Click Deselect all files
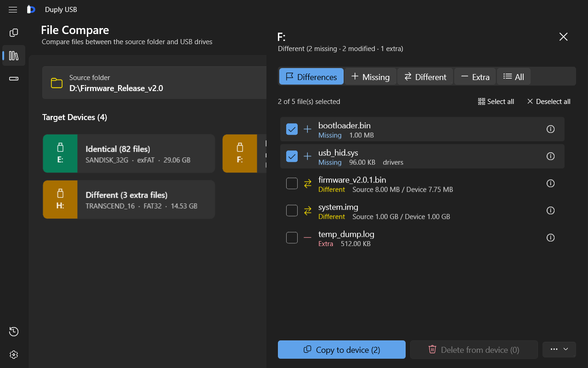This screenshot has width=588, height=368. 548,102
